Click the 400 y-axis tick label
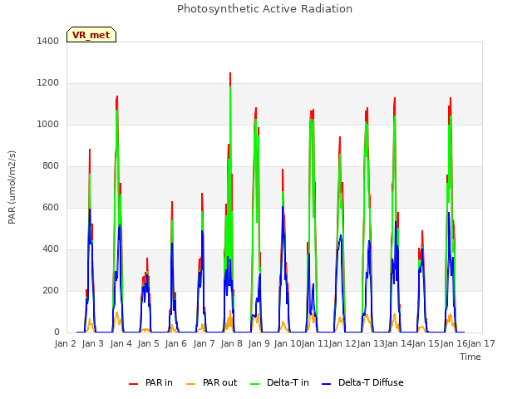The image size is (532, 399). coord(51,249)
